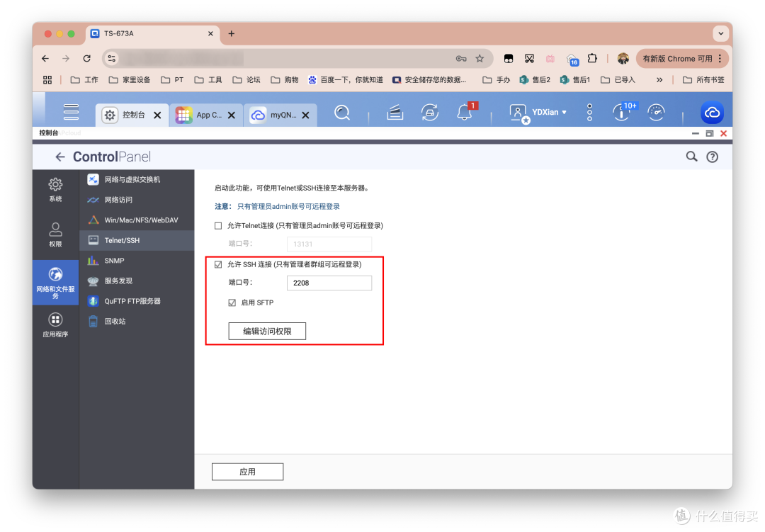The width and height of the screenshot is (765, 532).
Task: Open Chrome profile avatar
Action: coord(623,59)
